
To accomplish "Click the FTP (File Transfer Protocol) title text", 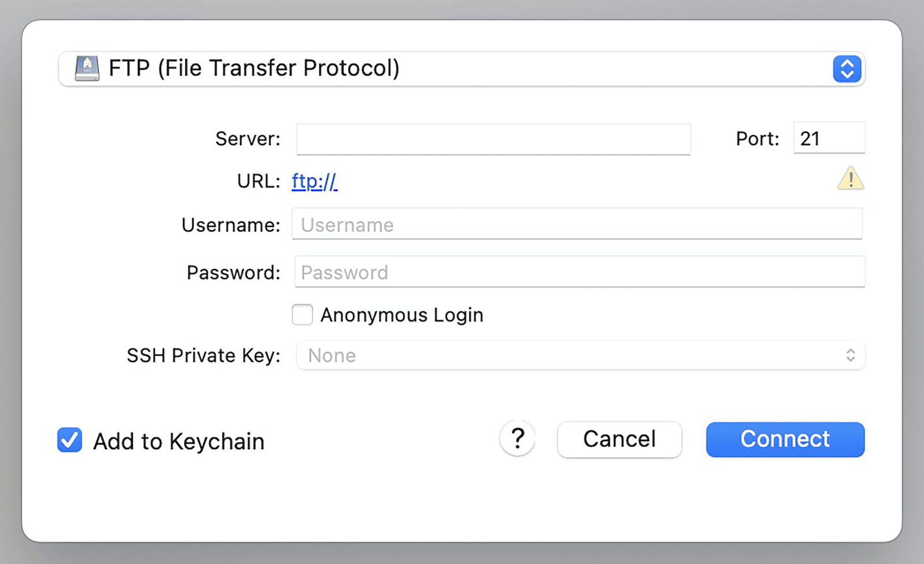I will click(254, 68).
